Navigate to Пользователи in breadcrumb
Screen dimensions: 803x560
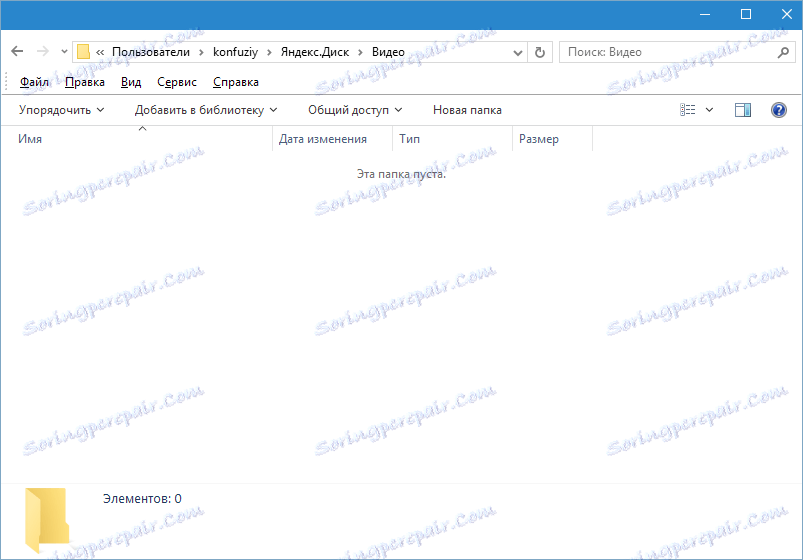(x=151, y=52)
